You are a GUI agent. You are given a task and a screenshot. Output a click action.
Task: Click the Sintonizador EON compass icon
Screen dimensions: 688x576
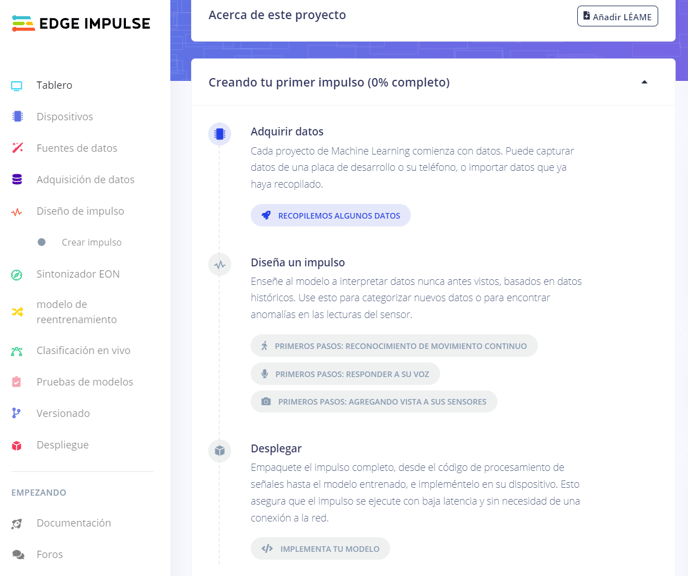[x=17, y=275]
